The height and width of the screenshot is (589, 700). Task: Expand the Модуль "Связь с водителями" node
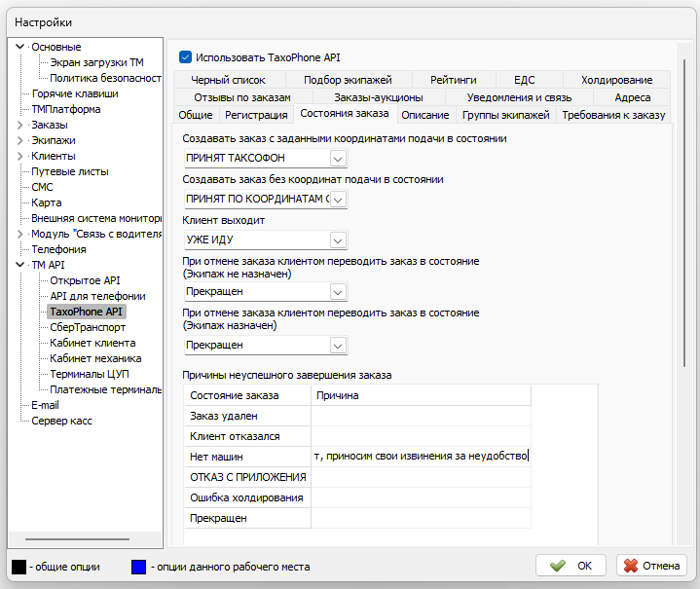click(x=19, y=234)
